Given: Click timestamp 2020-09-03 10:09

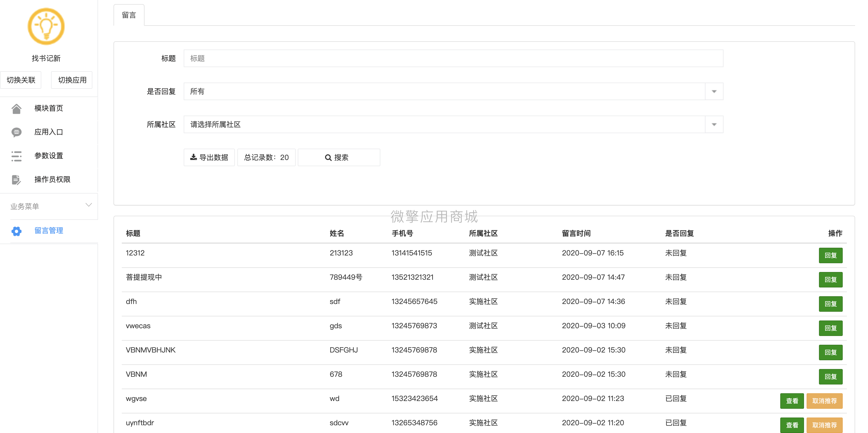Looking at the screenshot, I should coord(593,325).
